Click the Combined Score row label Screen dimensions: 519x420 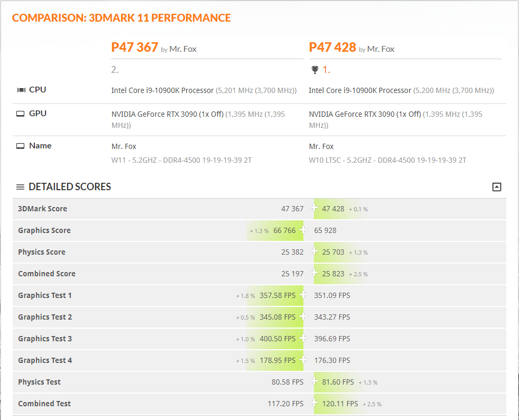point(47,274)
